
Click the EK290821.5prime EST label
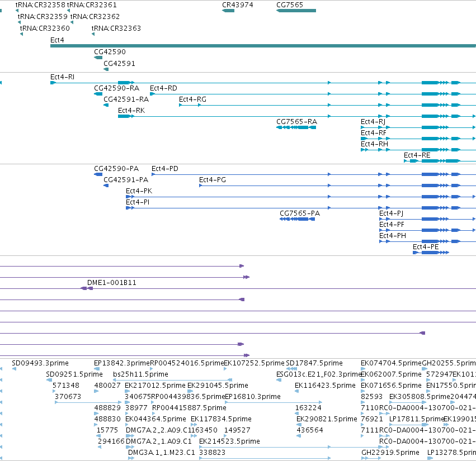(327, 419)
